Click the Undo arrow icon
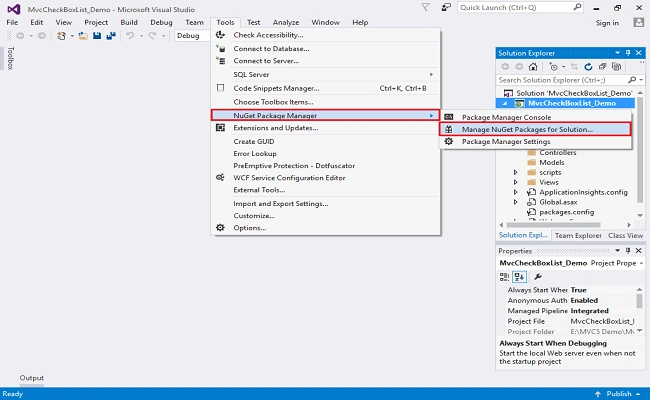The width and height of the screenshot is (650, 400). point(130,36)
